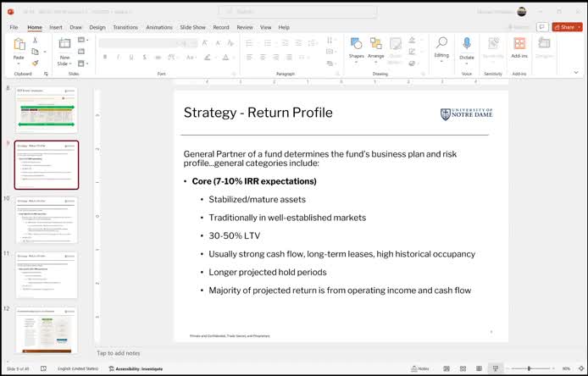
Task: Open the Transitions tab
Action: coord(125,27)
